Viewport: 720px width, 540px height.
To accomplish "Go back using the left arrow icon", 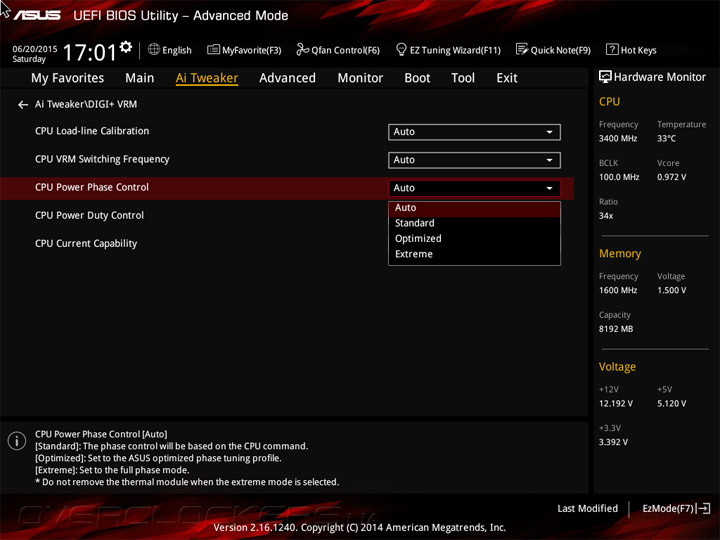I will [x=22, y=105].
